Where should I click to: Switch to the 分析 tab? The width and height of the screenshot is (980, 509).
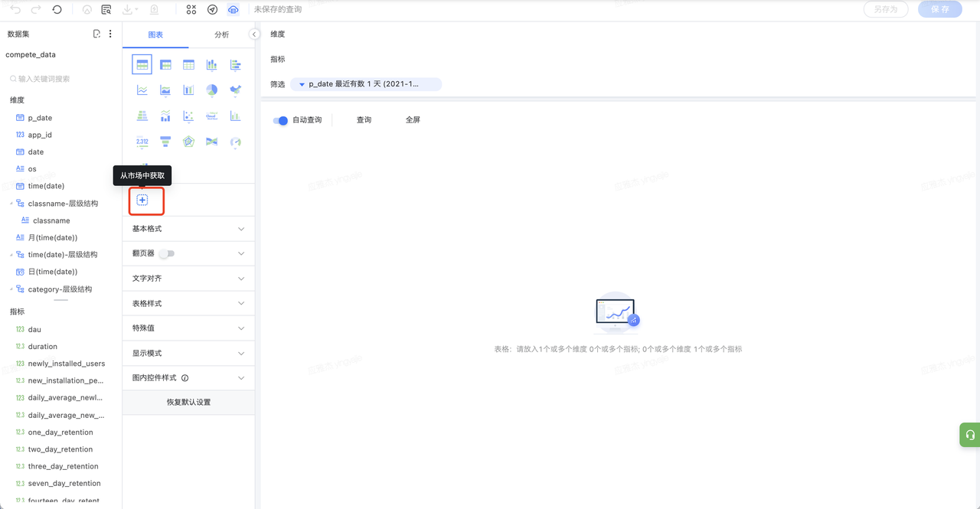tap(221, 34)
